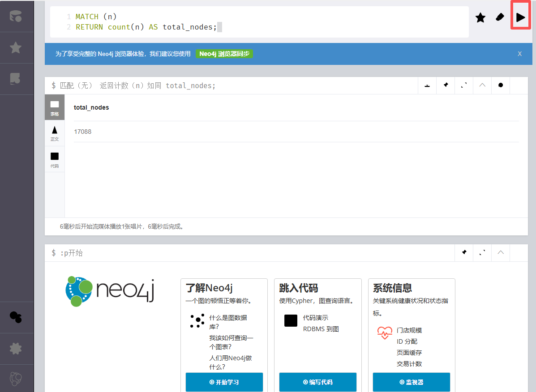Viewport: 536px width, 392px height.
Task: Open the 我该如何查询一个图表? link
Action: click(x=231, y=342)
